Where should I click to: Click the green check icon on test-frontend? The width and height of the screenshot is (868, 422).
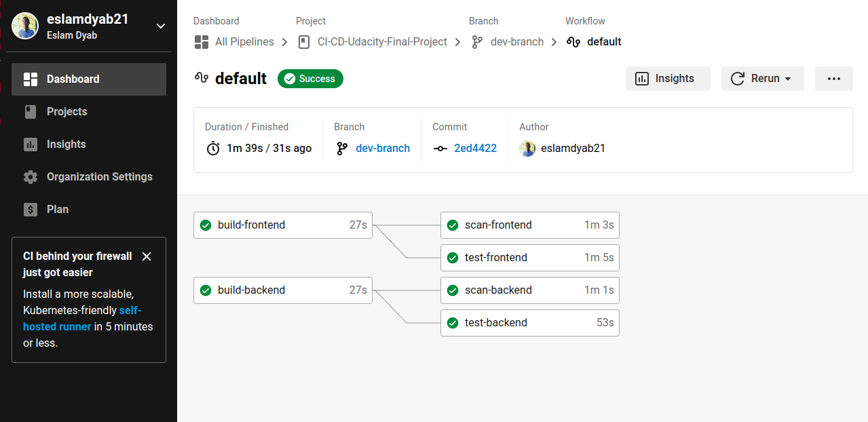453,258
